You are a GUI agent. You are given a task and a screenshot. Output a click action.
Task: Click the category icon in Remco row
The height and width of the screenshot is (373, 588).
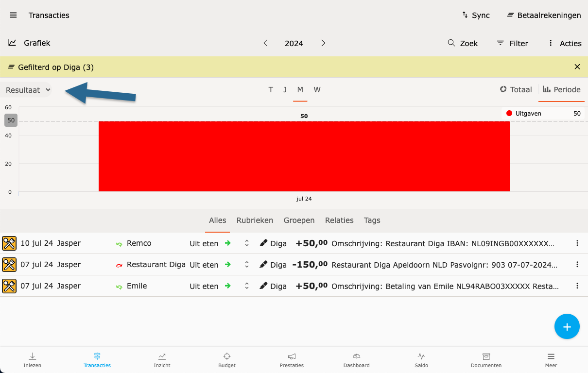(x=9, y=243)
